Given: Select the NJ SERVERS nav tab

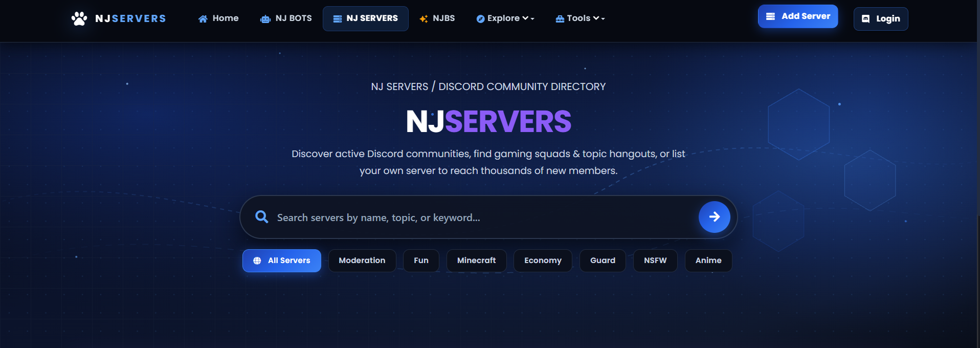Looking at the screenshot, I should click(366, 18).
